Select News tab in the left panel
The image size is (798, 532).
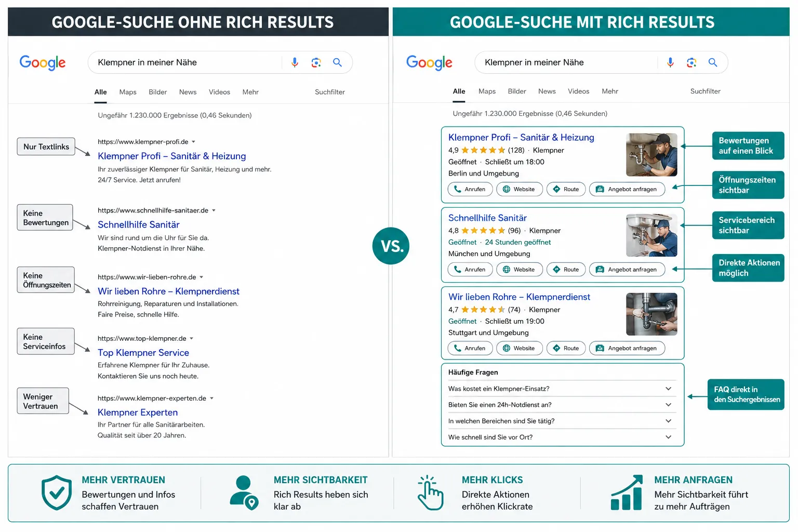pos(188,92)
